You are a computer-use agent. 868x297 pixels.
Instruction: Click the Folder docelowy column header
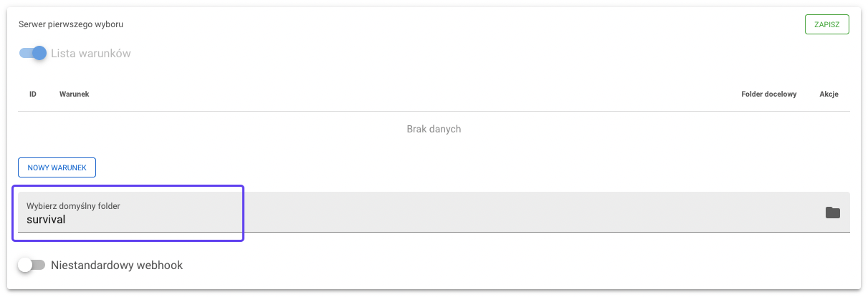768,94
